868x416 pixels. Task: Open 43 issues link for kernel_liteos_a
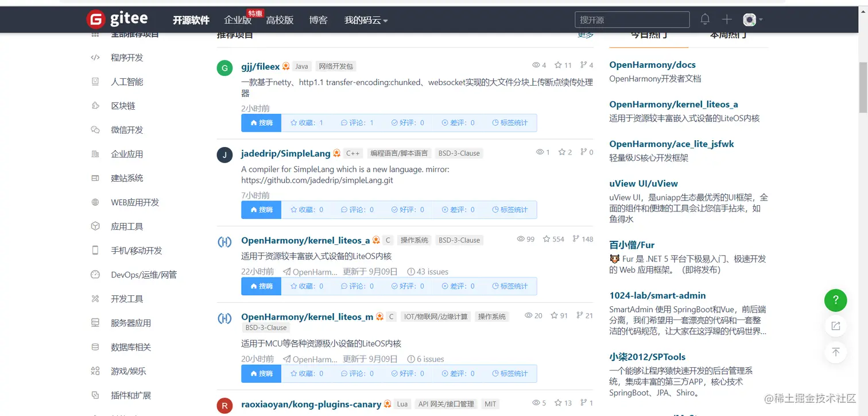point(428,272)
